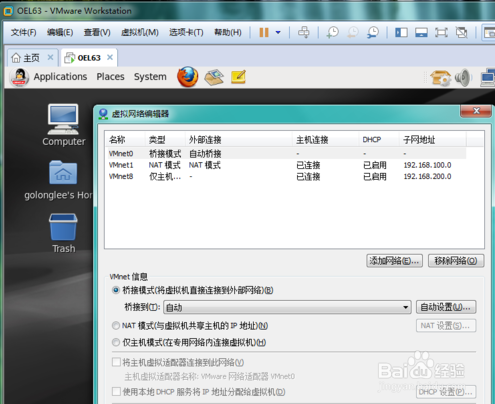Click the NAT 设置(S)... button
The image size is (495, 404).
pos(446,326)
